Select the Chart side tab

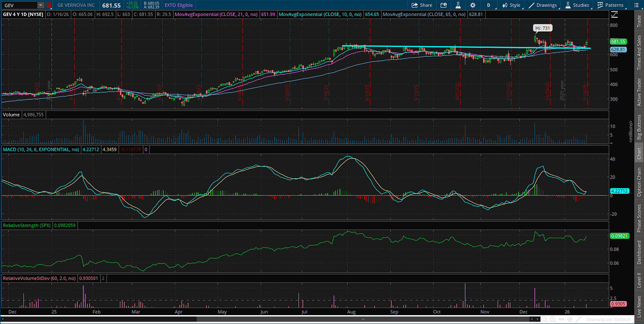tap(639, 154)
